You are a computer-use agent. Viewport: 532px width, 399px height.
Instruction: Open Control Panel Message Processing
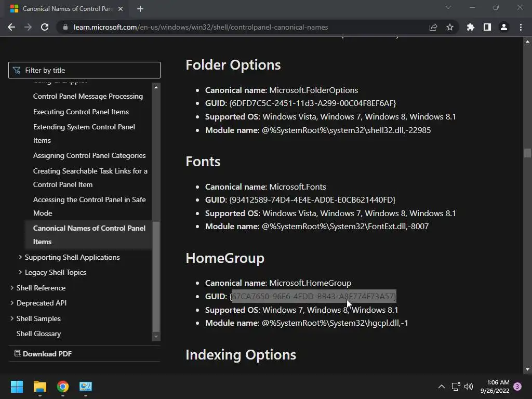tap(88, 96)
